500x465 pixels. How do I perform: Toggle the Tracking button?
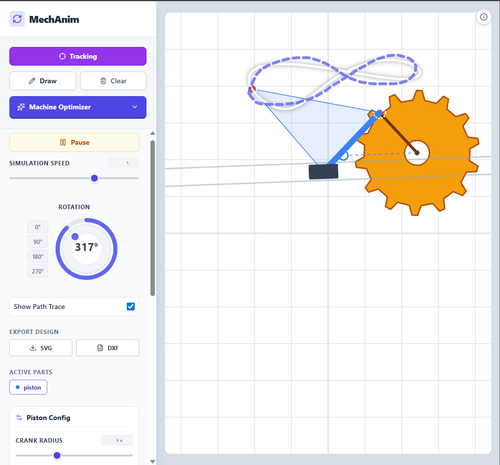[x=78, y=56]
